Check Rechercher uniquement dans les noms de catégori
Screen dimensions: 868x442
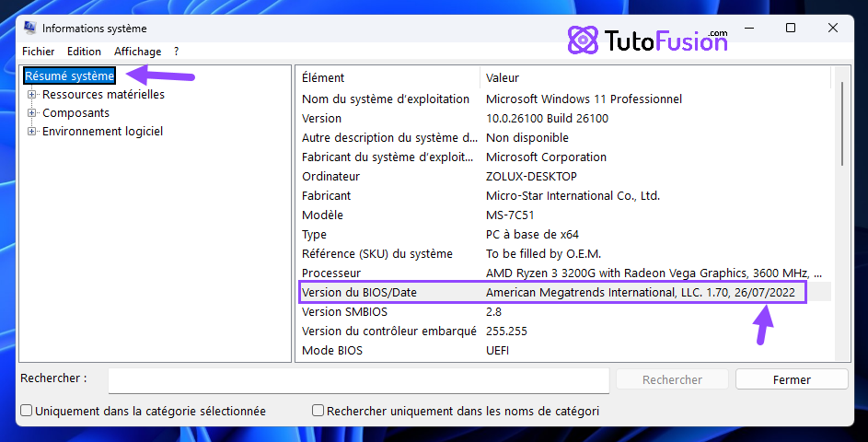318,411
